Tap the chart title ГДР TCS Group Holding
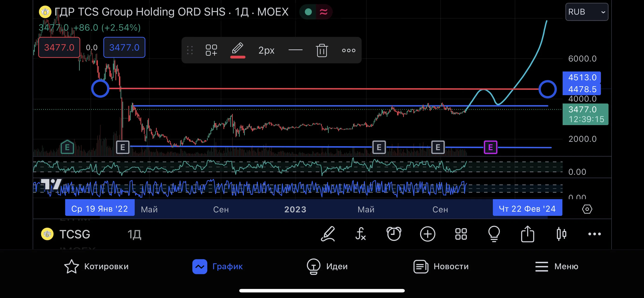The height and width of the screenshot is (298, 644). 171,12
